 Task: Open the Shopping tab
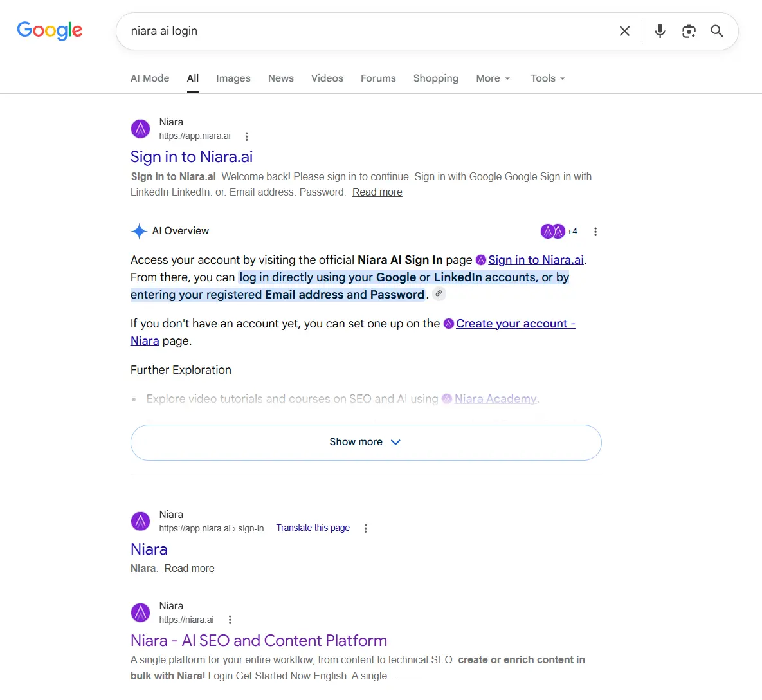[x=436, y=78]
